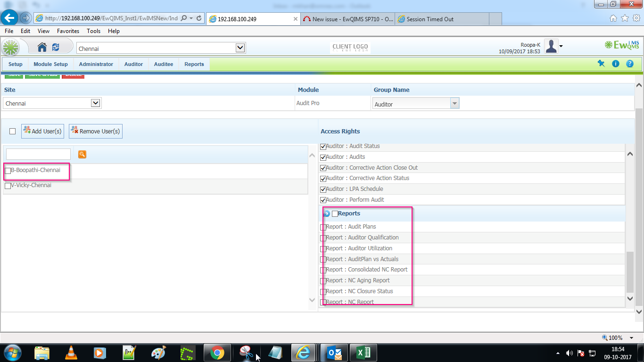Uncheck Auditor : Audit Status
Screen dimensions: 644x362
(323, 147)
